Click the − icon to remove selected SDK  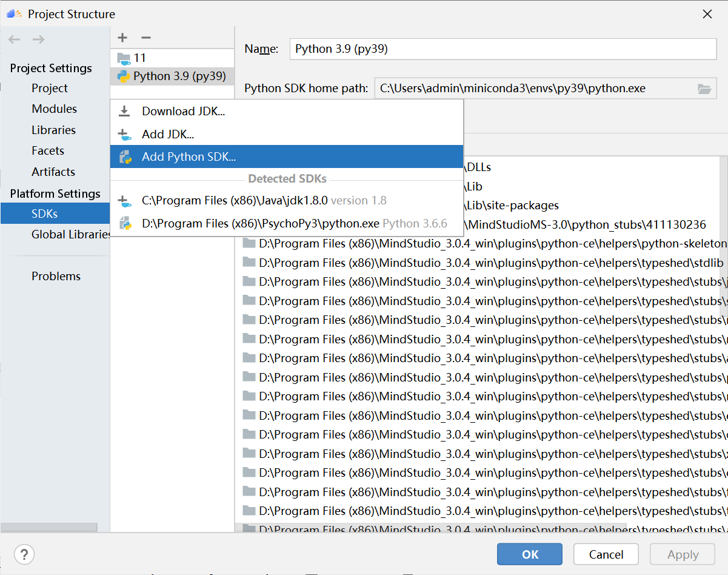point(145,37)
